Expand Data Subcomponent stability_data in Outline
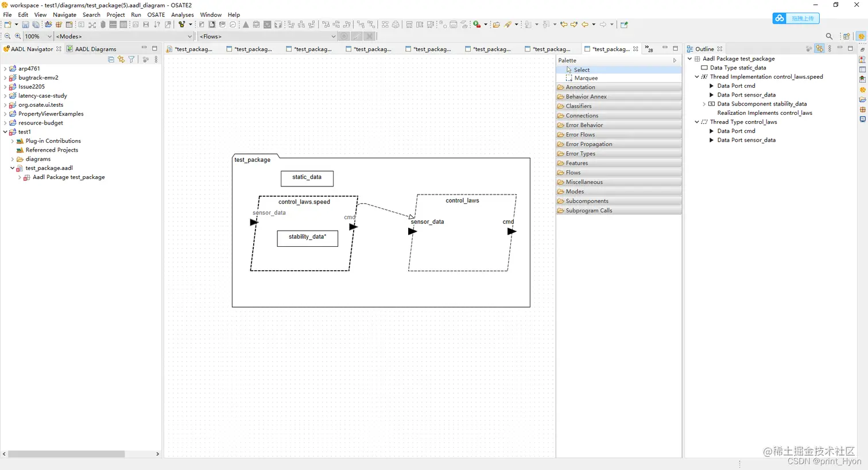This screenshot has height=470, width=868. 704,104
